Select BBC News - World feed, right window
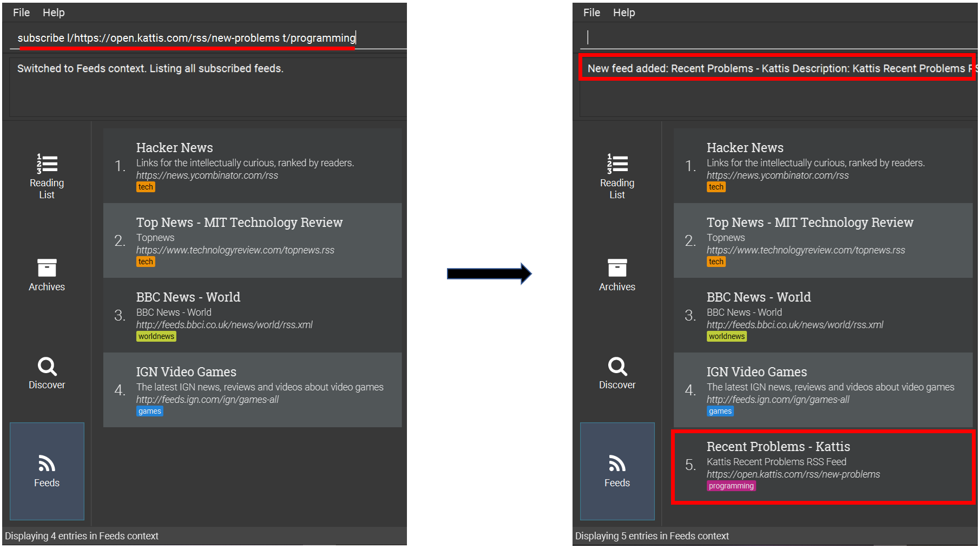This screenshot has height=548, width=980. pos(823,315)
